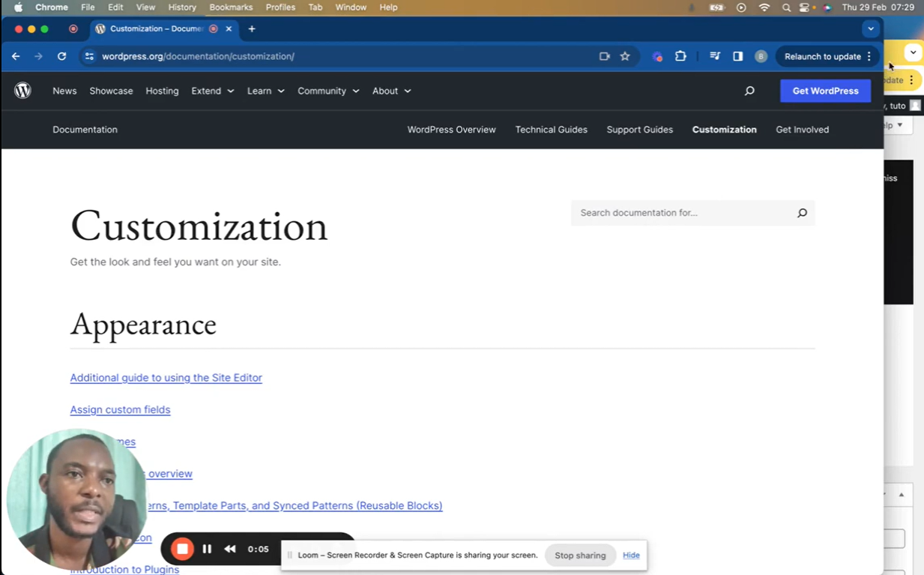Open the Profiles menu
This screenshot has width=924, height=575.
coord(280,7)
